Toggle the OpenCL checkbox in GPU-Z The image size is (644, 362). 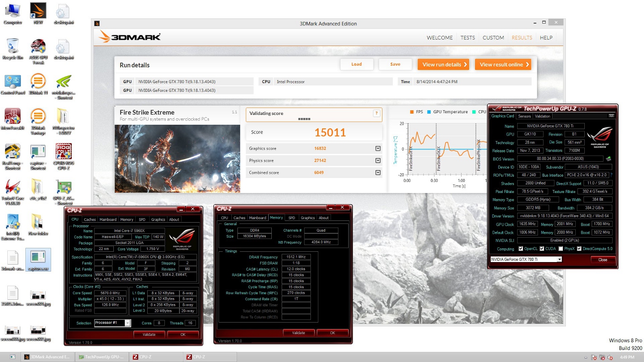pyautogui.click(x=521, y=249)
